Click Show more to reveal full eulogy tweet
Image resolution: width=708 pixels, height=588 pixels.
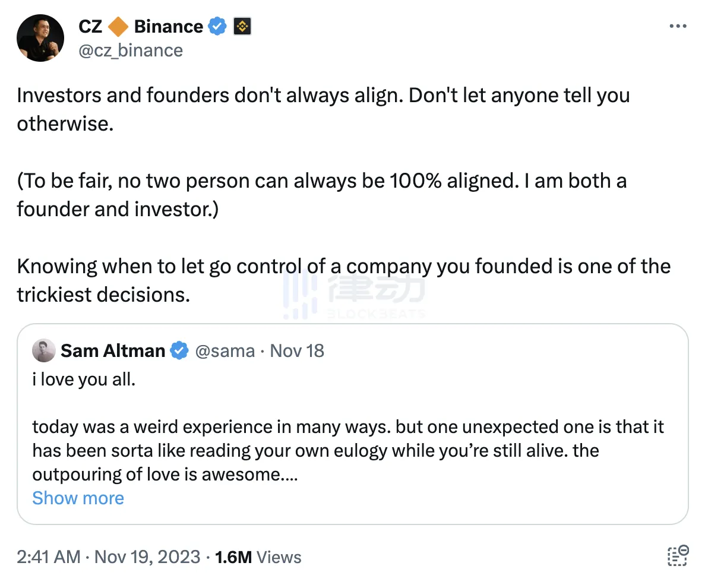[78, 498]
